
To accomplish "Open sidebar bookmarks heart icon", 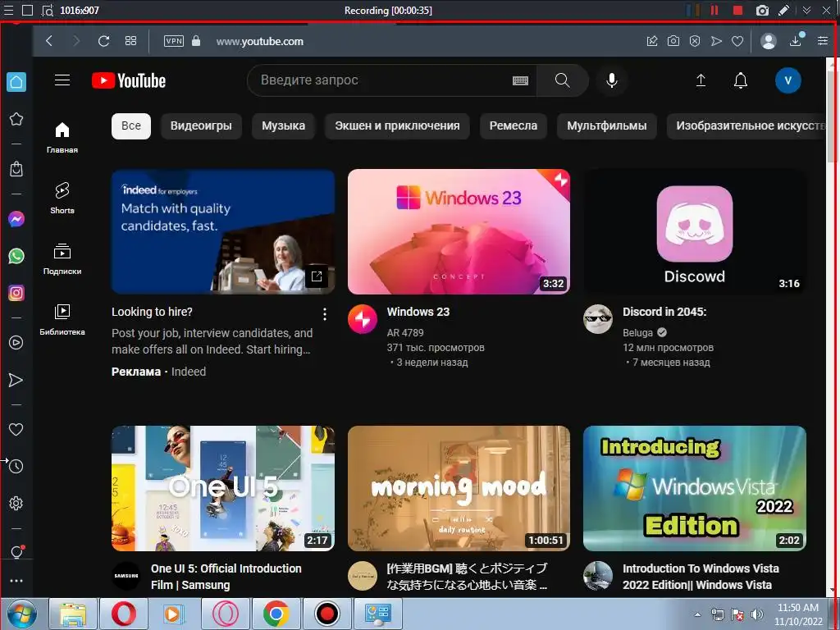I will point(16,429).
